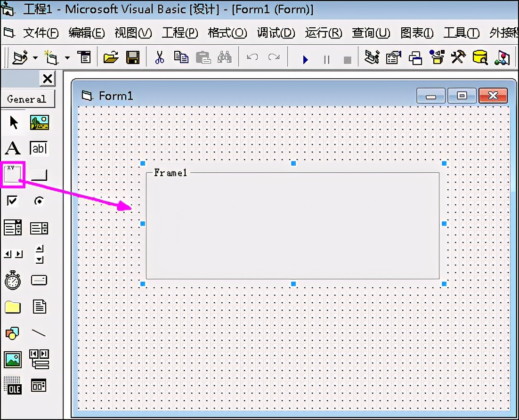The image size is (519, 420).
Task: Click the Find binoculars icon
Action: 225,57
